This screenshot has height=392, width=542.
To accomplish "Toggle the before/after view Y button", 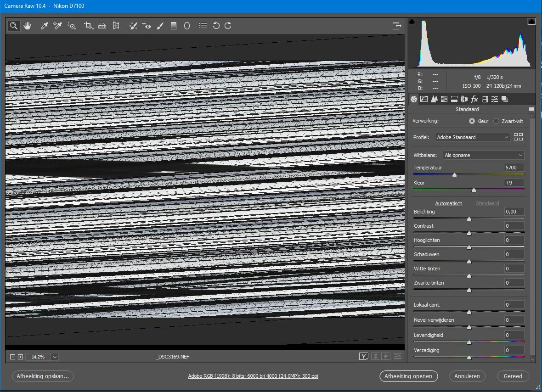I will click(364, 357).
